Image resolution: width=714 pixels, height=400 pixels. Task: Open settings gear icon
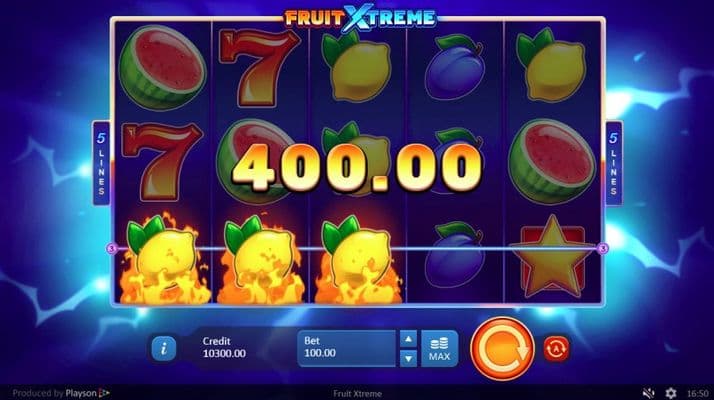tap(671, 393)
